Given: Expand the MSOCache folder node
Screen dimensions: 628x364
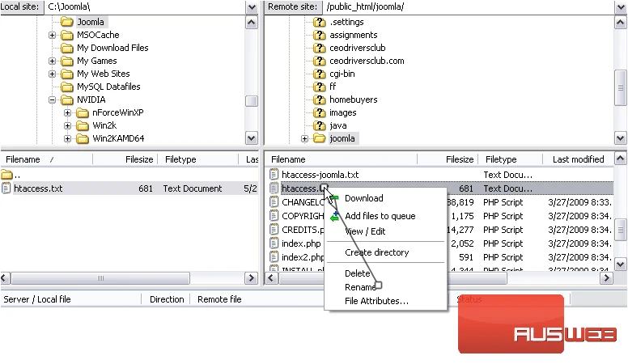Looking at the screenshot, I should click(x=52, y=36).
